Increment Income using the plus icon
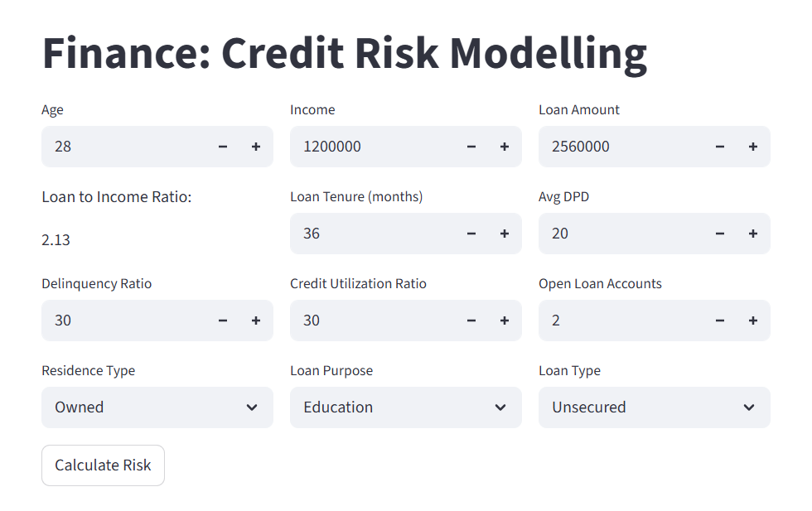Viewport: 812px width, 511px height. coord(505,147)
